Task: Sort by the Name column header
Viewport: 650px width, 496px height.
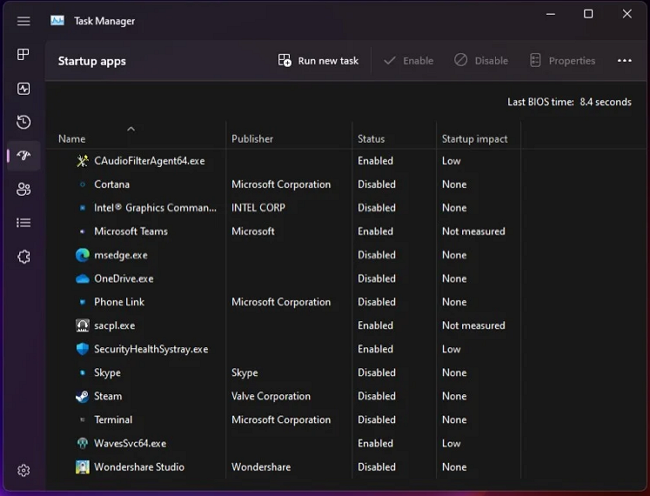Action: tap(72, 139)
